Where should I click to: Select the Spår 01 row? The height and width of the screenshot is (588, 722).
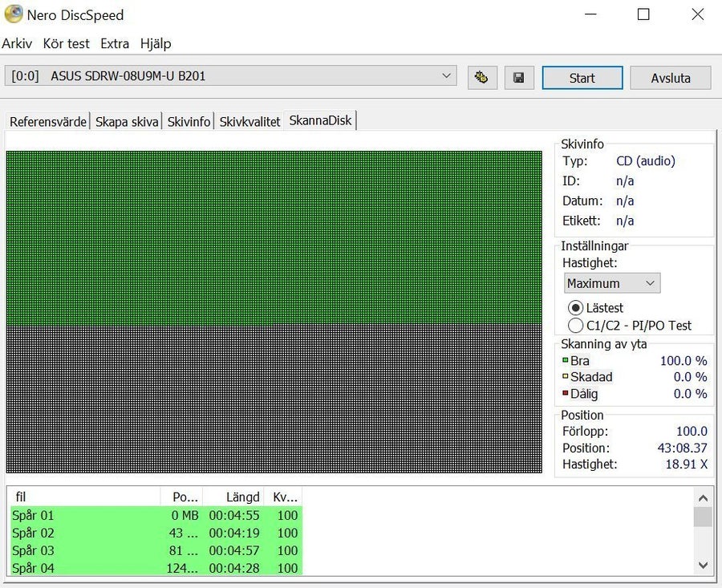tap(156, 515)
